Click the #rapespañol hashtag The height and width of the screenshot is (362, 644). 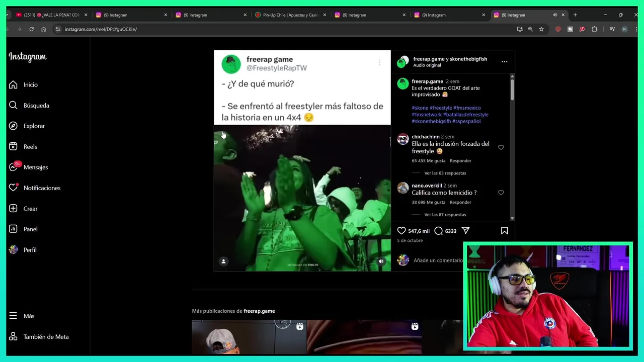[466, 121]
